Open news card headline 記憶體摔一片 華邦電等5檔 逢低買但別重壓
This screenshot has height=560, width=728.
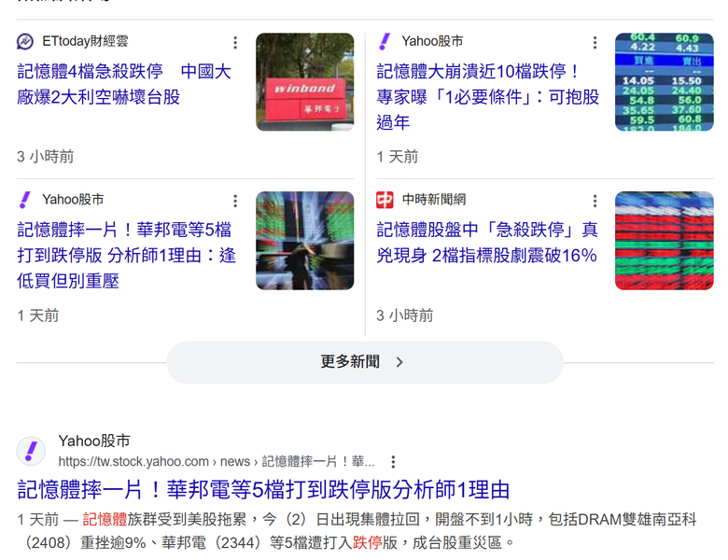coord(126,255)
